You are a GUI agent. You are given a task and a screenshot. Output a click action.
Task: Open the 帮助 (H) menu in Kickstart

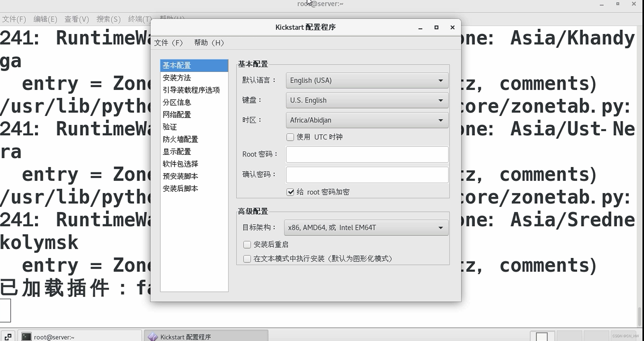point(209,43)
